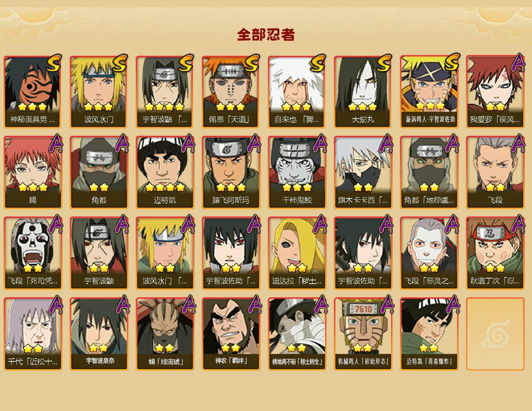Pick the 猿飞阿斯玛 ninja card
Image resolution: width=532 pixels, height=411 pixels.
(x=231, y=172)
